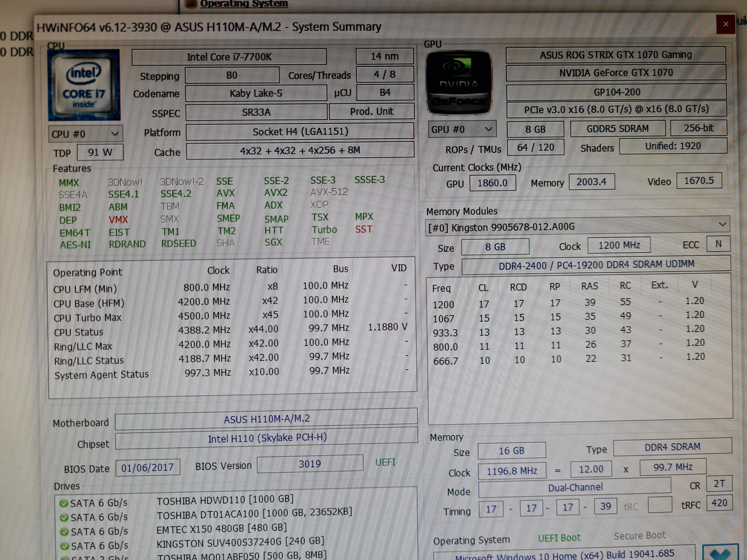Expand the Kingston memory module dropdown list
The height and width of the screenshot is (560, 747).
click(722, 224)
